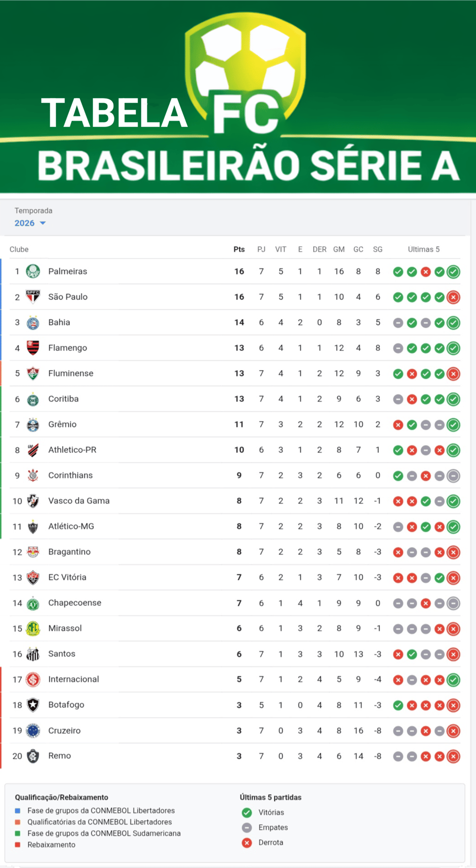Click the Palmeiras club crest
This screenshot has height=868, width=476.
pos(33,271)
